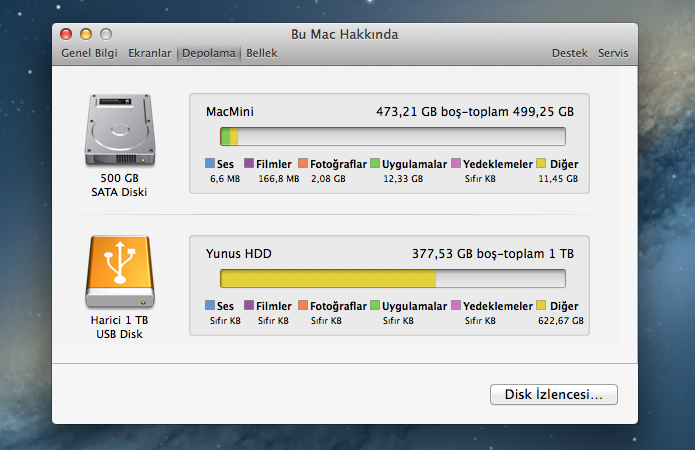The image size is (695, 450).
Task: Click MacMini's orange Fotoğraflar color swatch
Action: (x=303, y=163)
